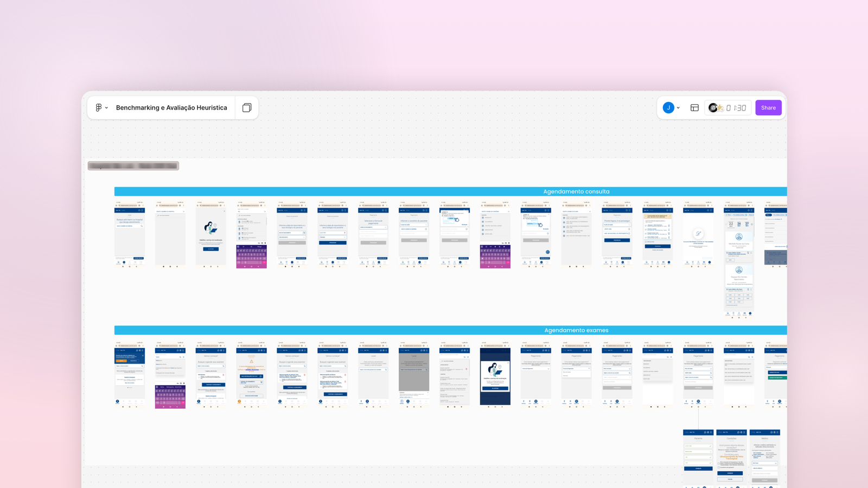The width and height of the screenshot is (868, 488).
Task: Toggle the minimize UI layout icon
Action: click(x=694, y=108)
